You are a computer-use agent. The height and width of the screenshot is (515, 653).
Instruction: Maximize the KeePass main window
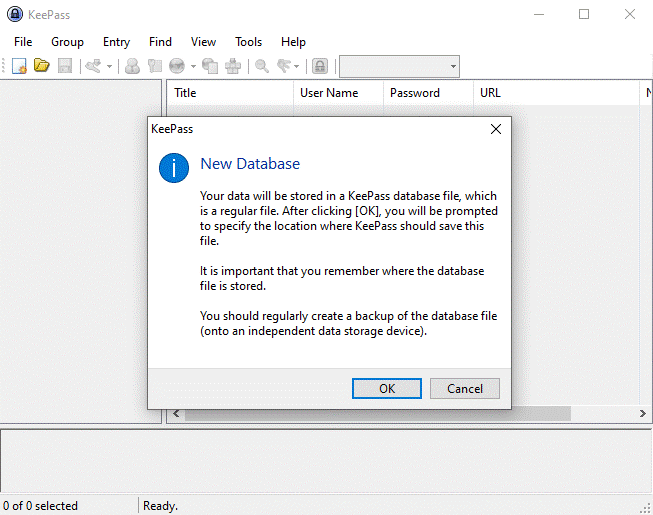click(584, 15)
